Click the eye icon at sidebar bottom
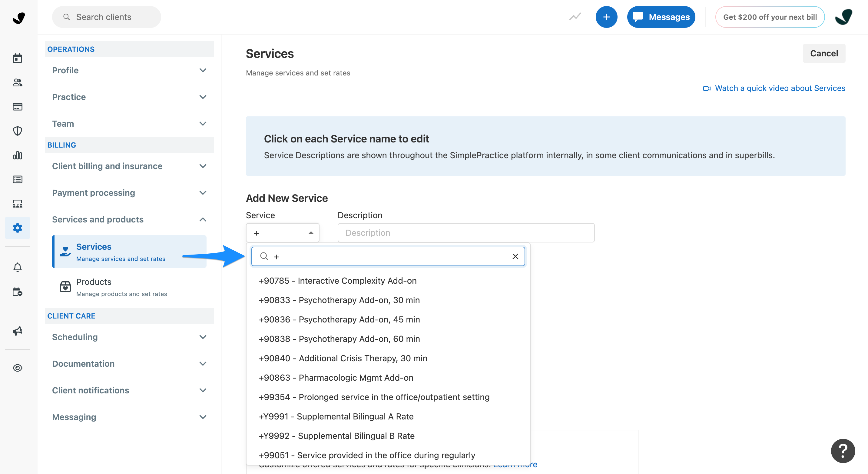Viewport: 868px width, 474px height. click(x=18, y=368)
